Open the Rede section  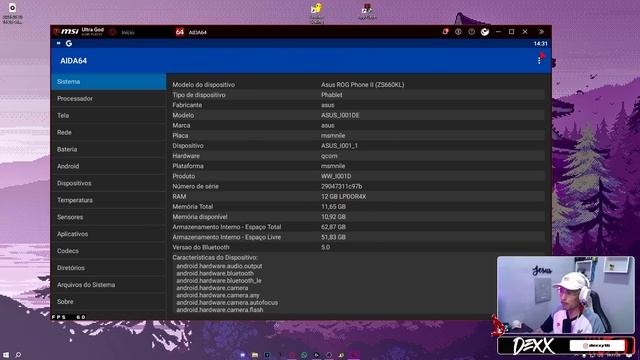(x=108, y=132)
